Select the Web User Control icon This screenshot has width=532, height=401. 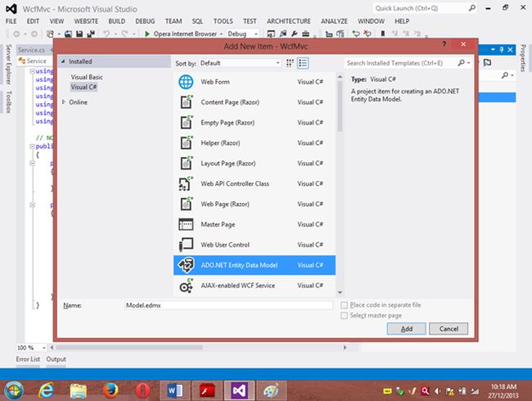pos(186,245)
